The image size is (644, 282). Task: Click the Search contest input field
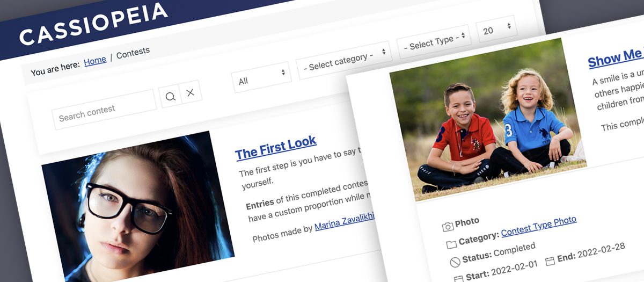[x=105, y=110]
